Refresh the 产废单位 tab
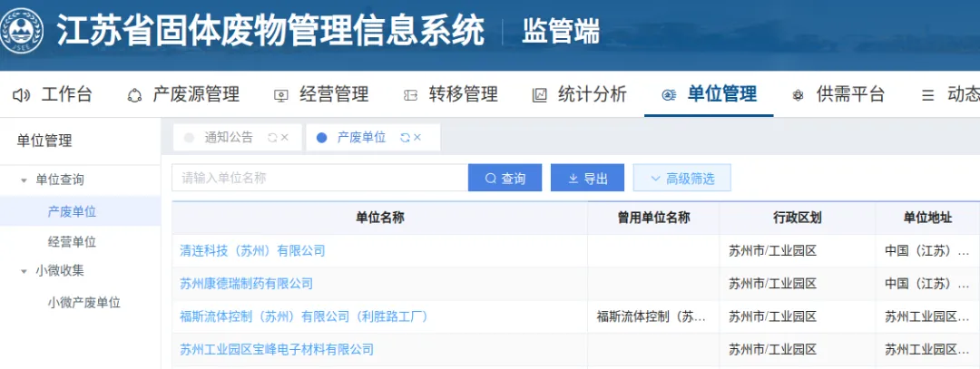980x369 pixels. pyautogui.click(x=404, y=138)
